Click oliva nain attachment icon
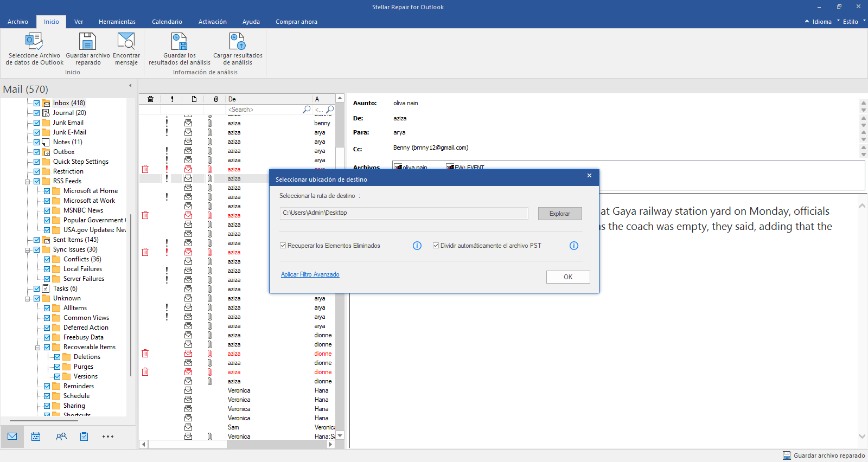Image resolution: width=868 pixels, height=462 pixels. pos(398,168)
